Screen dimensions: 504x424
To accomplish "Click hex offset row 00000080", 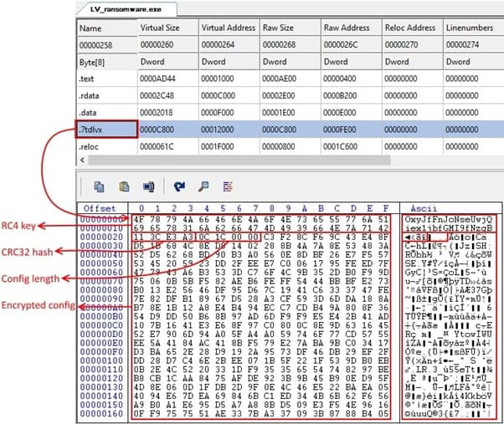I will (x=101, y=290).
